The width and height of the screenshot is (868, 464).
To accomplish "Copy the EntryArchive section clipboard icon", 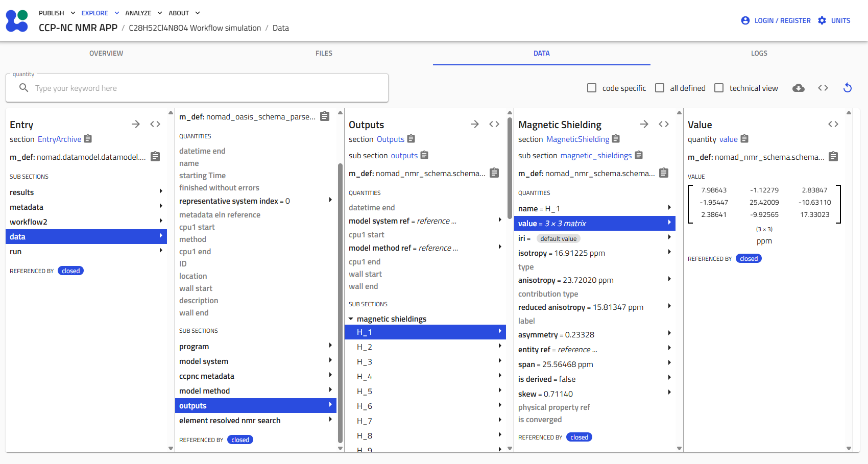I will [88, 139].
